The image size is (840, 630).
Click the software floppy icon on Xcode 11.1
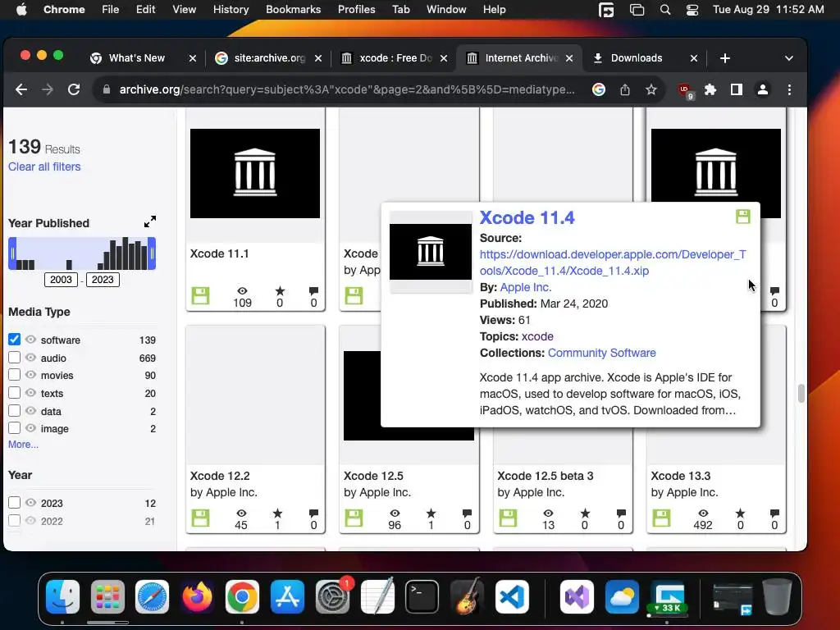click(200, 295)
